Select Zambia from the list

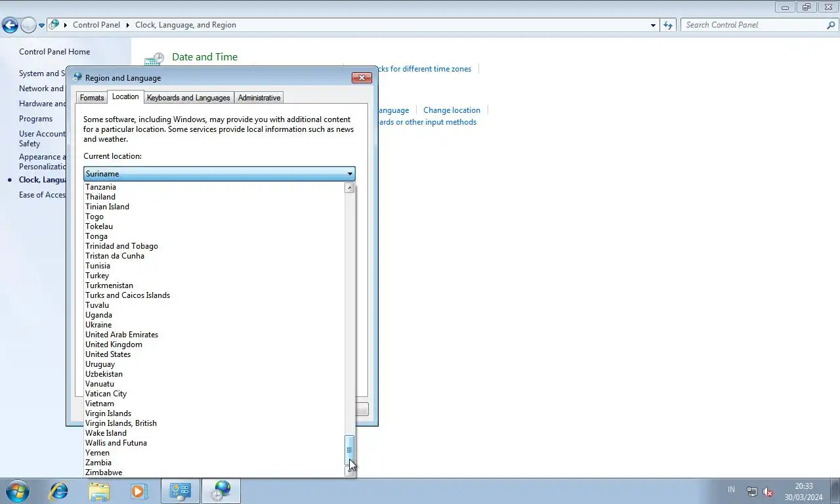click(x=215, y=463)
